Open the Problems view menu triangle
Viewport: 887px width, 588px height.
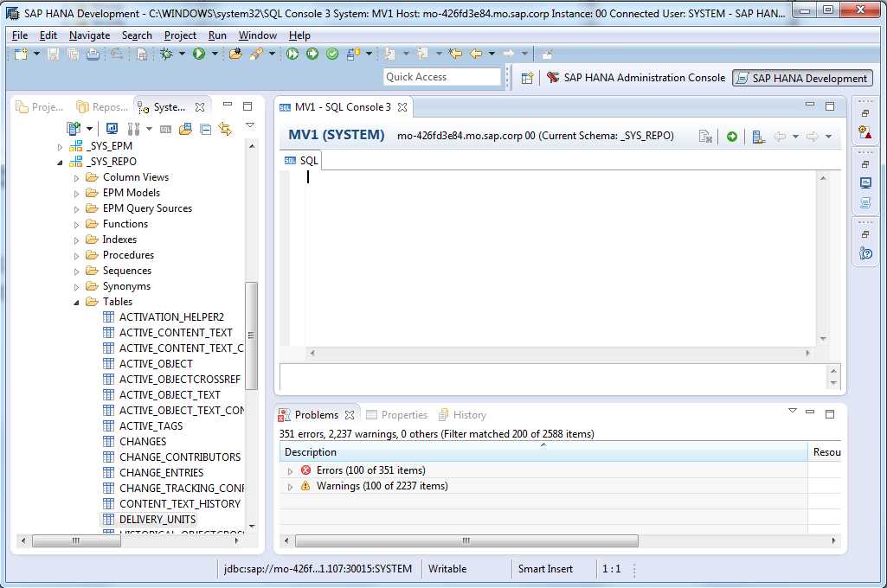click(x=793, y=411)
